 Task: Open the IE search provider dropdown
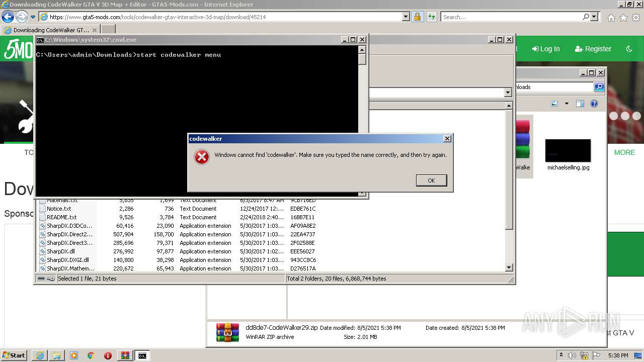(594, 17)
